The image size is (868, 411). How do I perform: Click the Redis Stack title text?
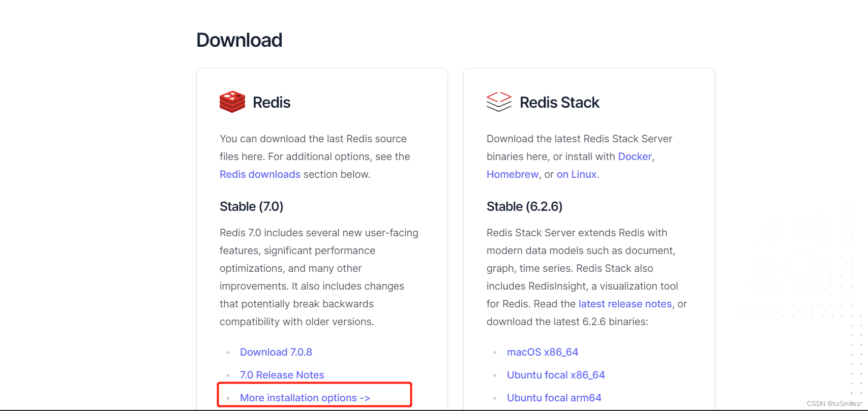click(559, 102)
